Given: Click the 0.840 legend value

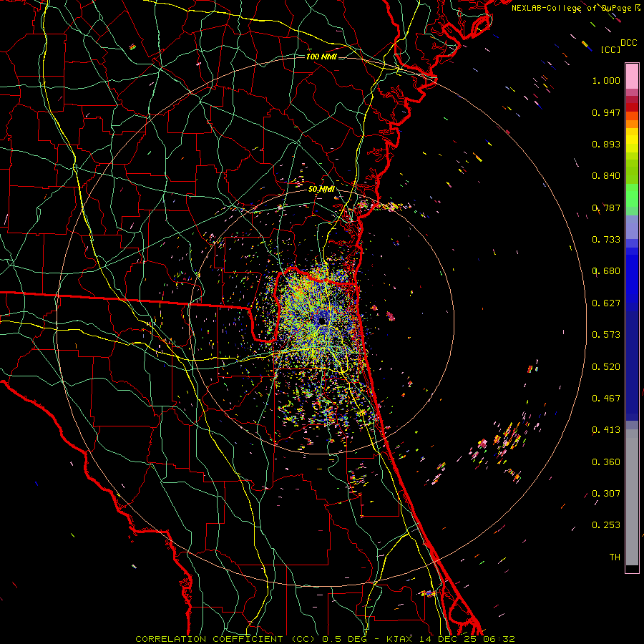Looking at the screenshot, I should pos(606,176).
